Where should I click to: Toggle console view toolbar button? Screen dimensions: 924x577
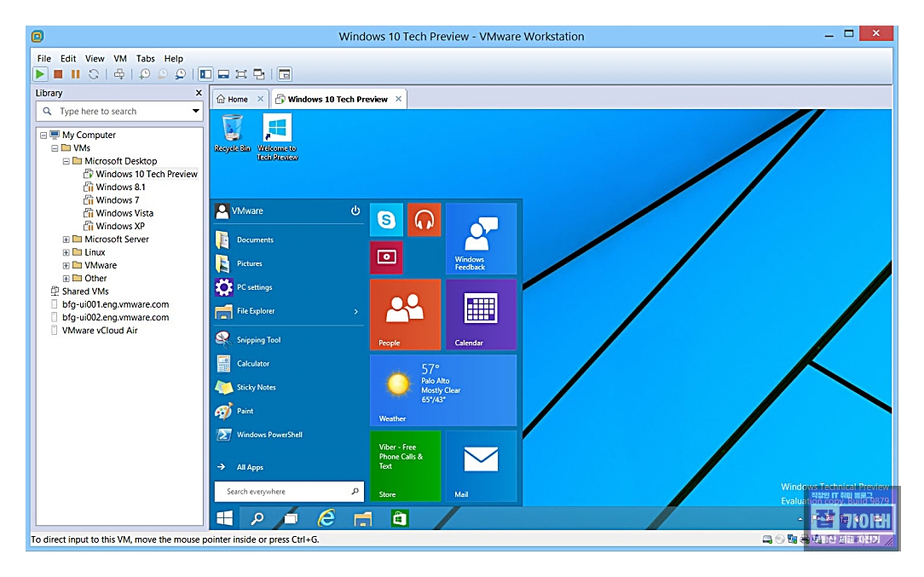285,74
